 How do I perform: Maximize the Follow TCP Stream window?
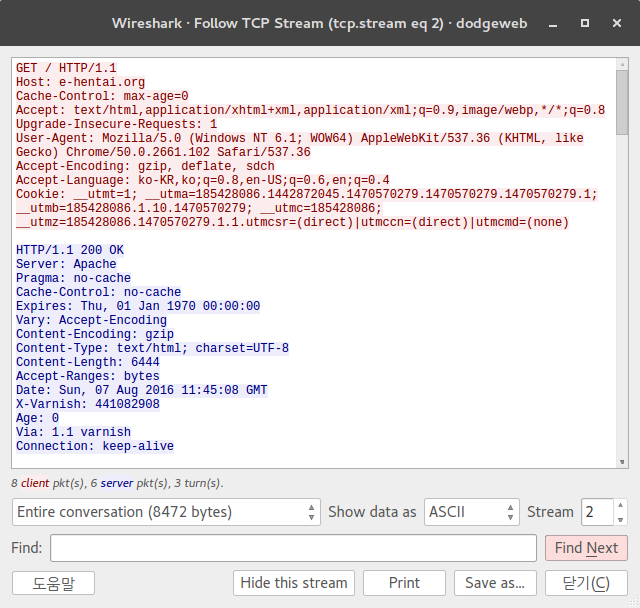585,23
